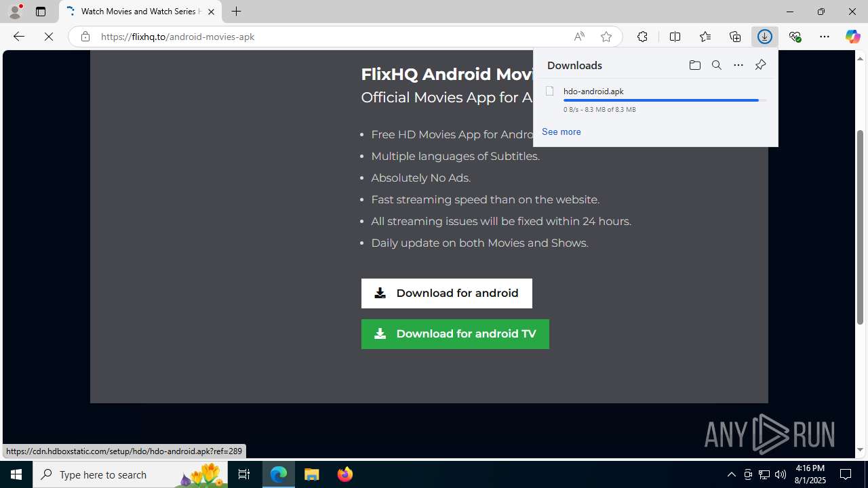
Task: Click the hdo-android.apk file icon
Action: point(550,91)
